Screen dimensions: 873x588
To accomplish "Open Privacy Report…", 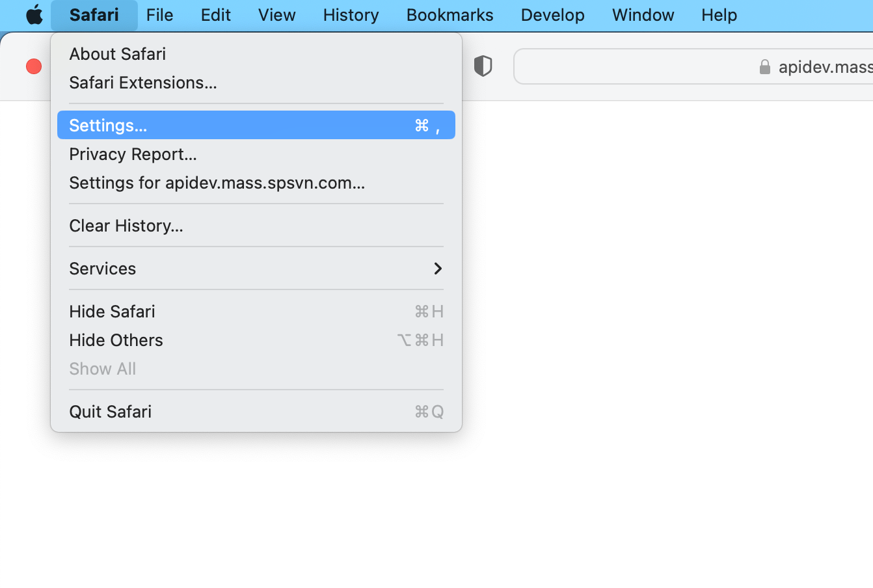I will (133, 154).
